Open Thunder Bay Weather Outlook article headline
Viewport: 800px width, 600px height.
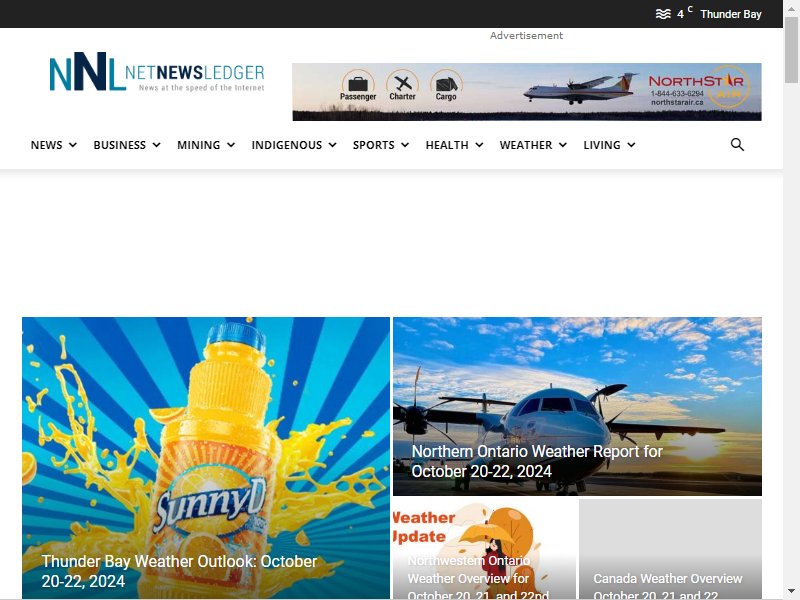[x=179, y=571]
